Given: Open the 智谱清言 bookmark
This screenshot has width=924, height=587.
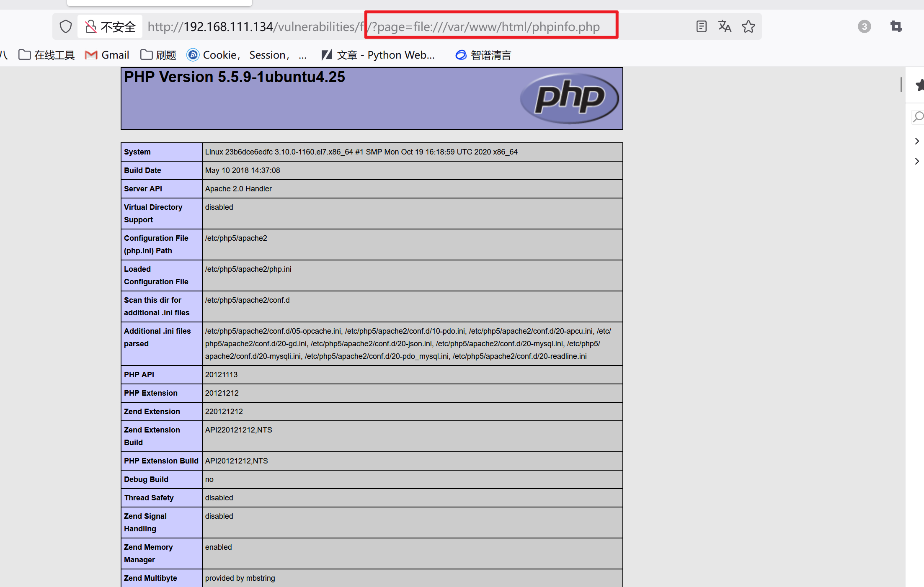Looking at the screenshot, I should pyautogui.click(x=483, y=55).
